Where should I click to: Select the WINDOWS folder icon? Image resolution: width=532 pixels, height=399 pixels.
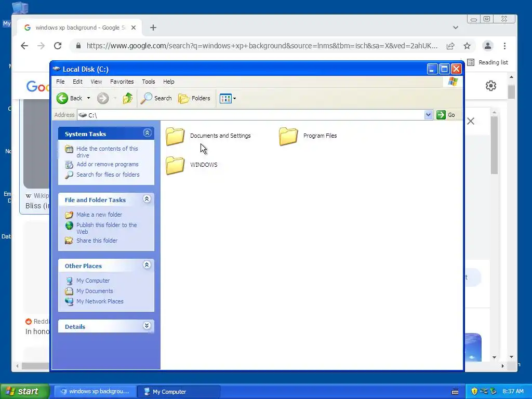pyautogui.click(x=175, y=165)
